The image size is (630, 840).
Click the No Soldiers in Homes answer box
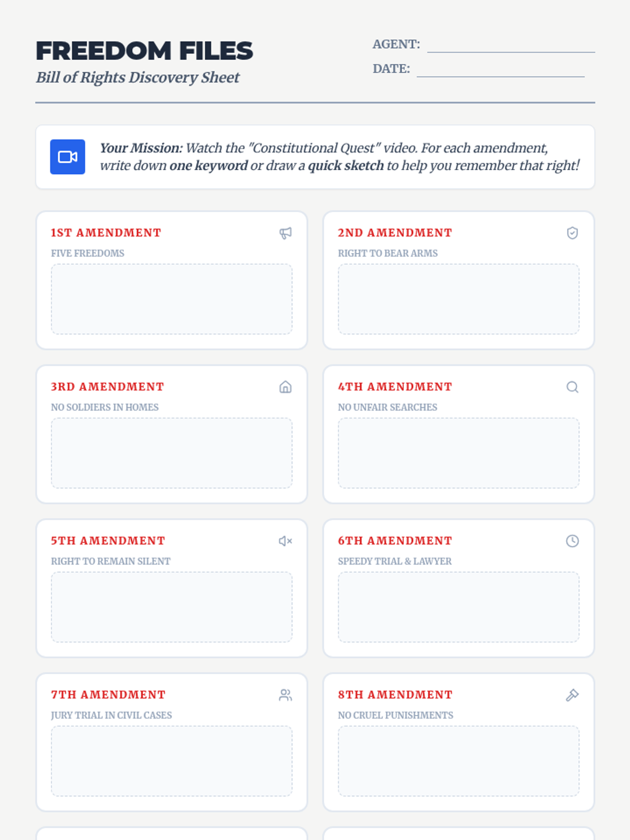coord(172,453)
